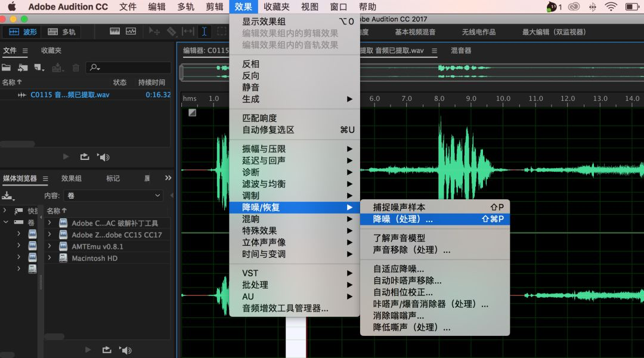
Task: Switch to Multitrack (多轨) view
Action: coord(61,32)
